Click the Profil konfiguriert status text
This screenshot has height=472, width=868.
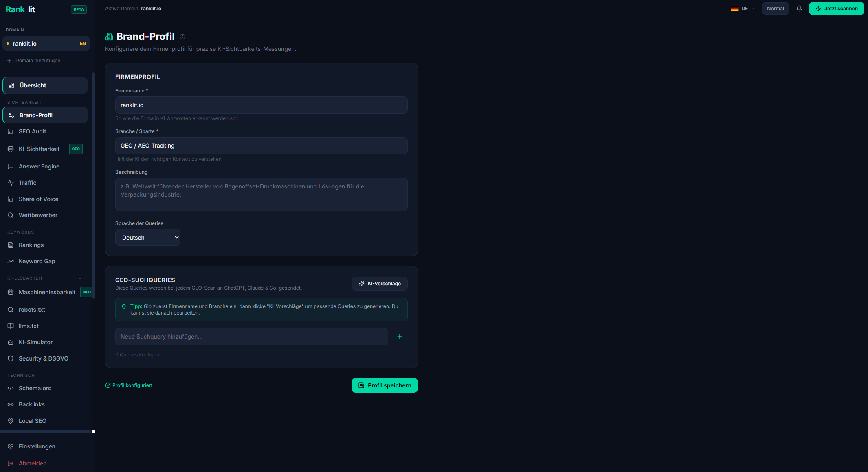click(x=129, y=385)
